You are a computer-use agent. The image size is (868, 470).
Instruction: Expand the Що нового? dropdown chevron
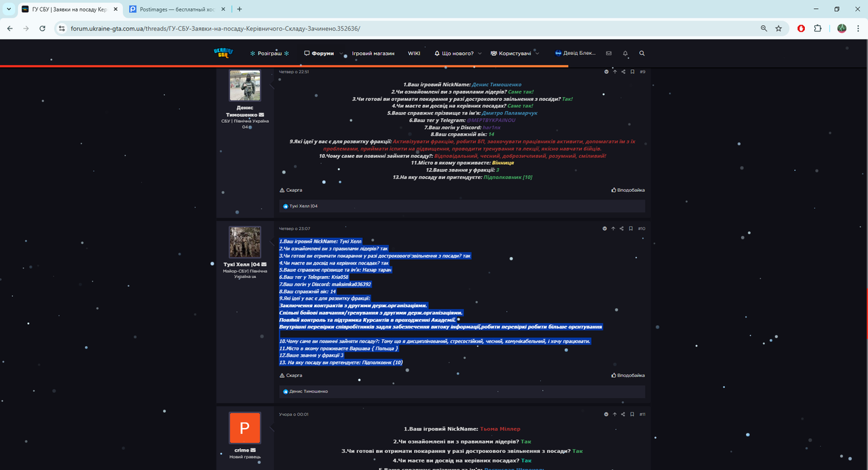click(480, 53)
